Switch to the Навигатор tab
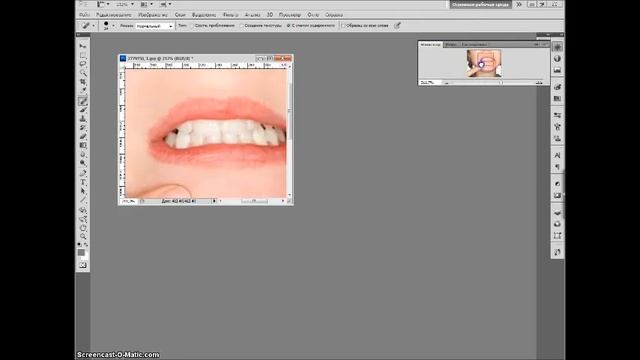The width and height of the screenshot is (640, 360). (x=431, y=44)
